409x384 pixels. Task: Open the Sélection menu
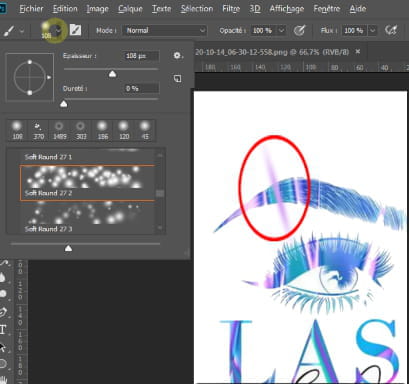pos(197,9)
